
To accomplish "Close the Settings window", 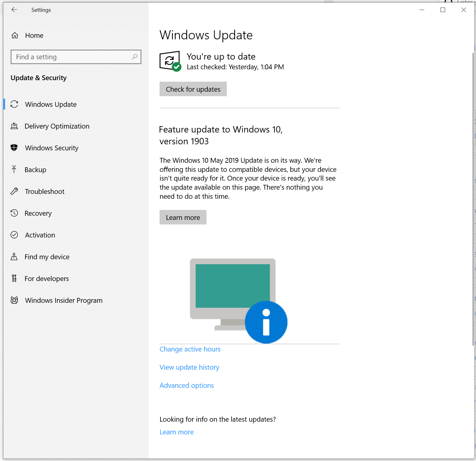I will tap(464, 10).
